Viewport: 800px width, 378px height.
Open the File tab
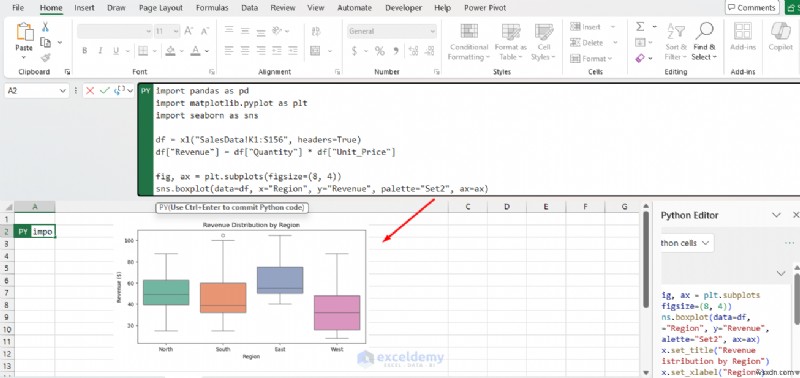tap(18, 8)
